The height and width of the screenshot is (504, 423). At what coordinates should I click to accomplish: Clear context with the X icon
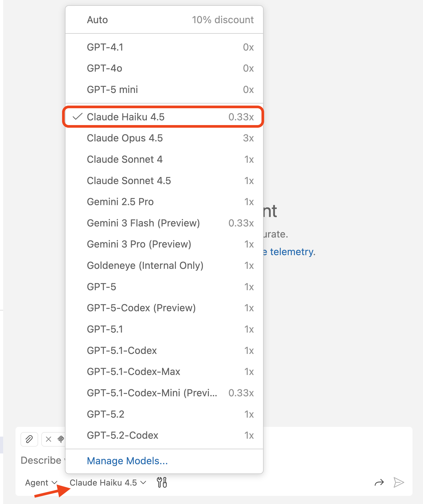pos(48,439)
